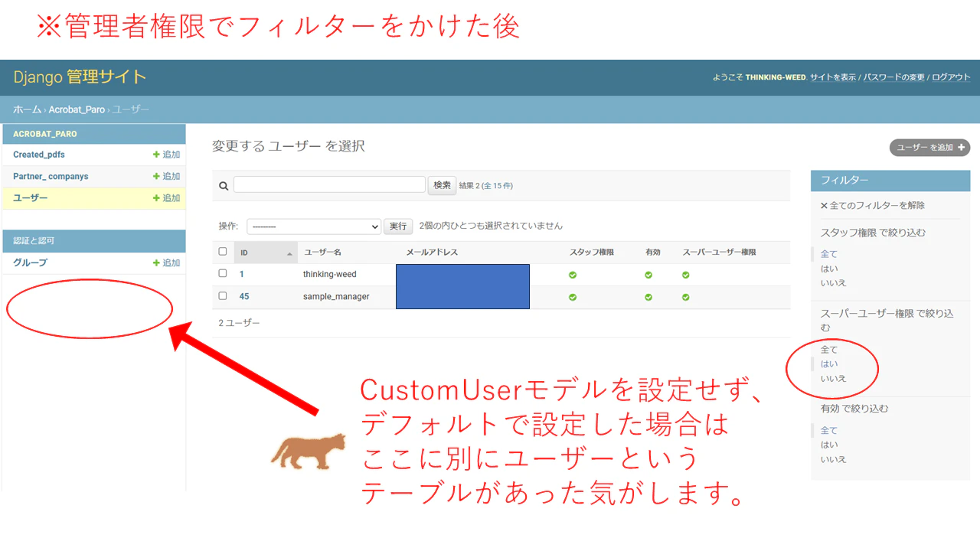Sort by メールアドレス column header
This screenshot has width=980, height=551.
[x=432, y=253]
